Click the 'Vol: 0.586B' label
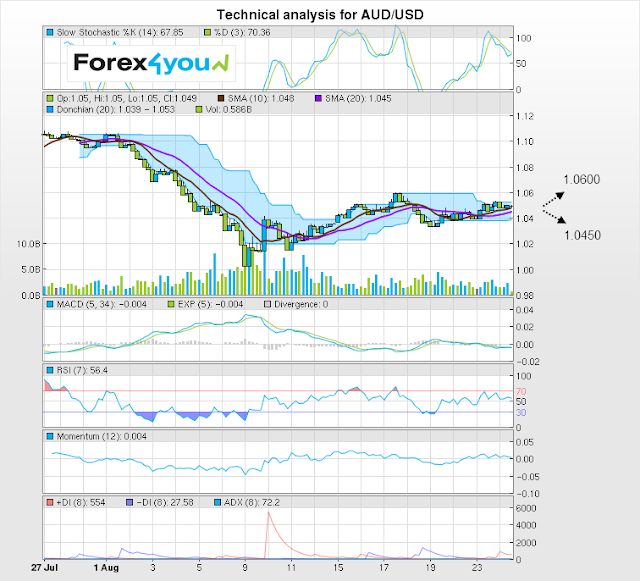 pyautogui.click(x=229, y=109)
